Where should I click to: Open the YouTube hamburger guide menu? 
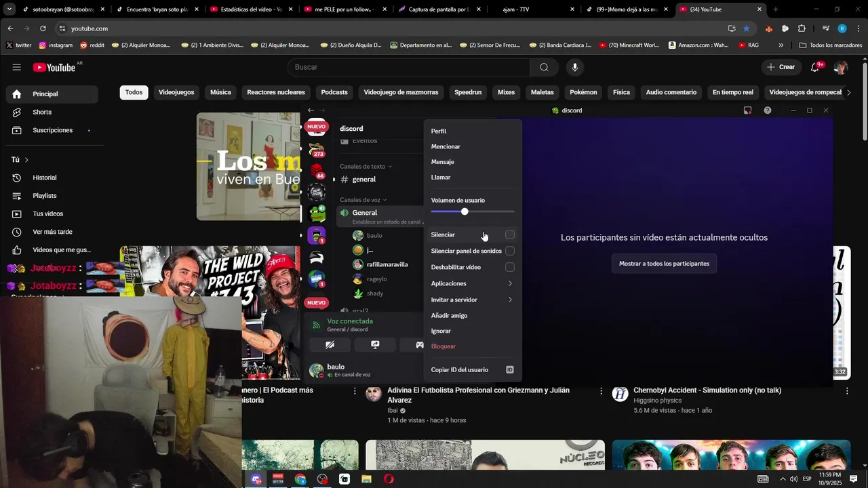(16, 67)
